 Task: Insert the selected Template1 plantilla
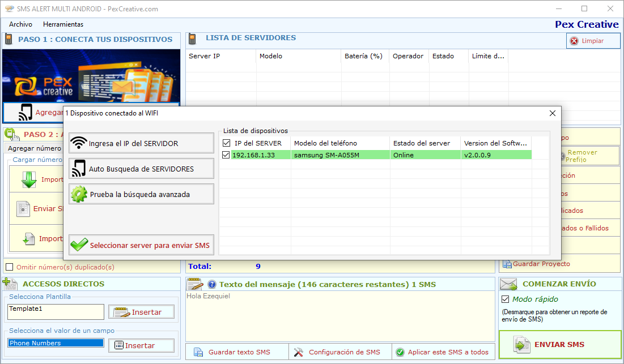(x=141, y=312)
